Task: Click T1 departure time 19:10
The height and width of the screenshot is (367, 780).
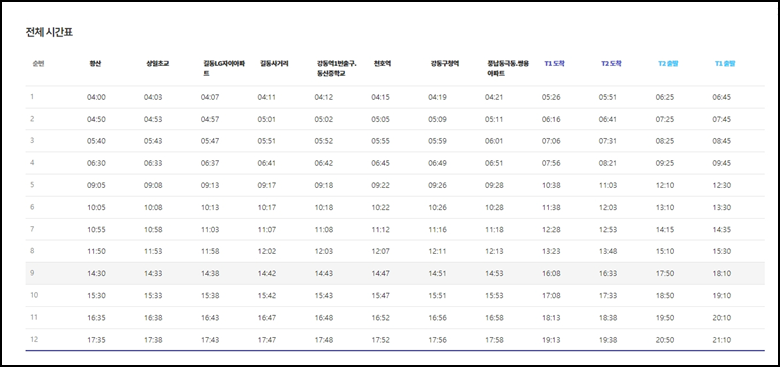Action: (x=721, y=295)
